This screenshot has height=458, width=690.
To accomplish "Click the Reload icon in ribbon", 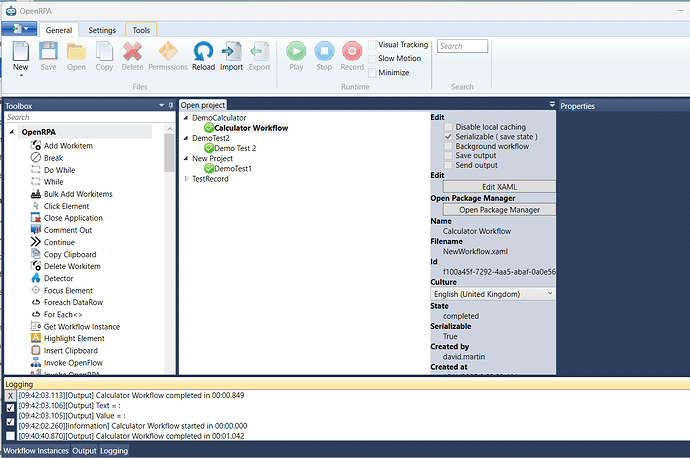I will pyautogui.click(x=203, y=53).
